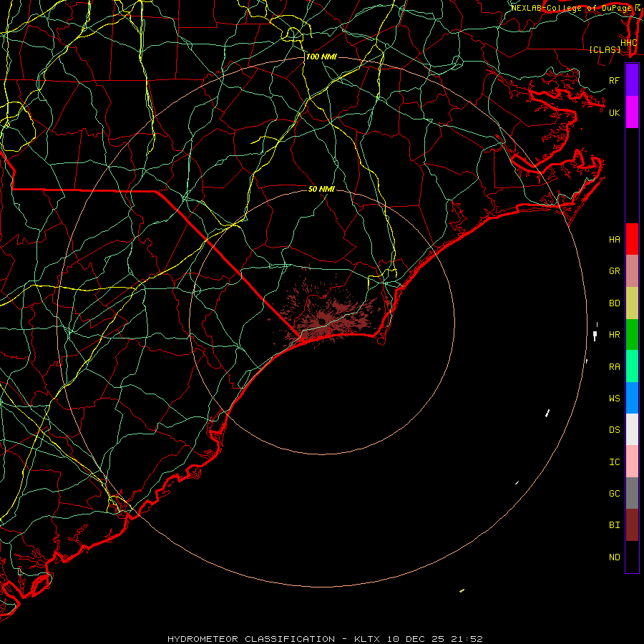644x644 pixels.
Task: Click the gray GC legend color swatch
Action: click(x=632, y=493)
